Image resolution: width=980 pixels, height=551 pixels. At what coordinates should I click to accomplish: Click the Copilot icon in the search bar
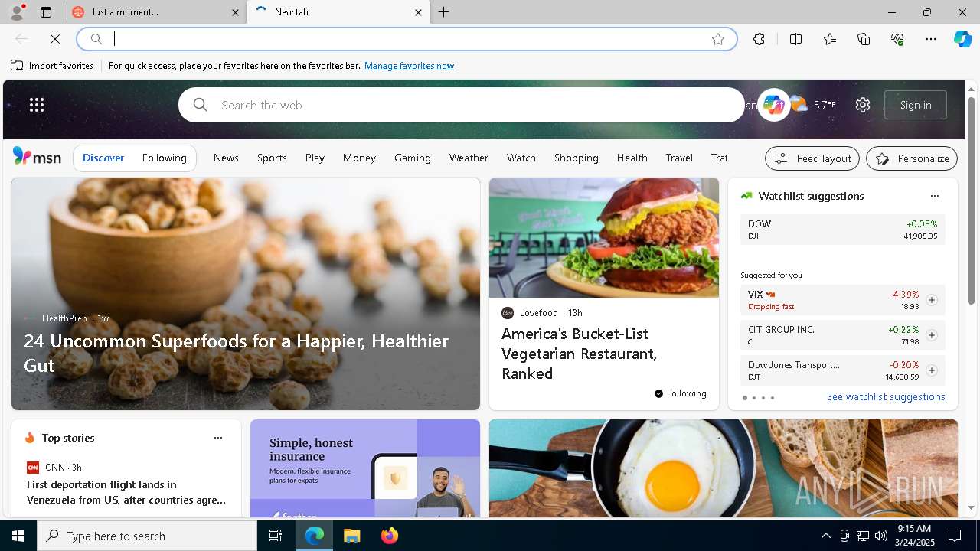(773, 105)
